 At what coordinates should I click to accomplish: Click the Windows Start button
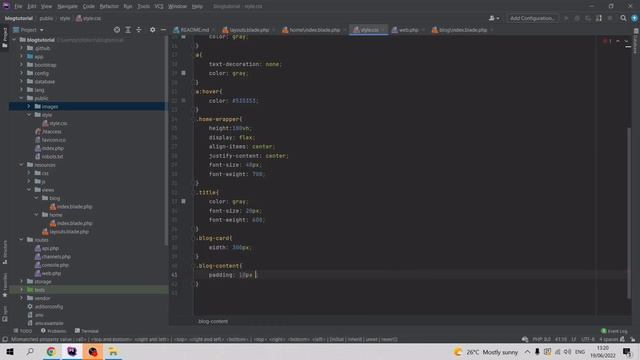(10, 352)
